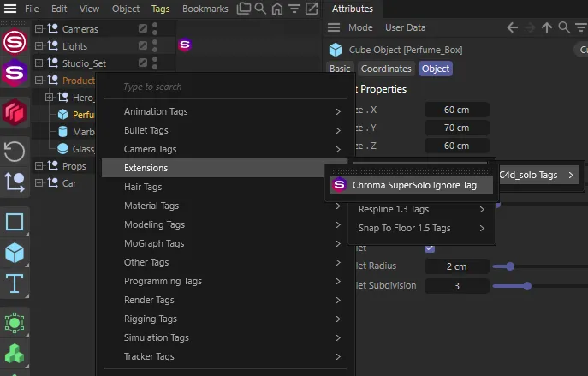Viewport: 588px width, 376px height.
Task: Adjust the Fillet Subdivision slider
Action: pos(527,286)
